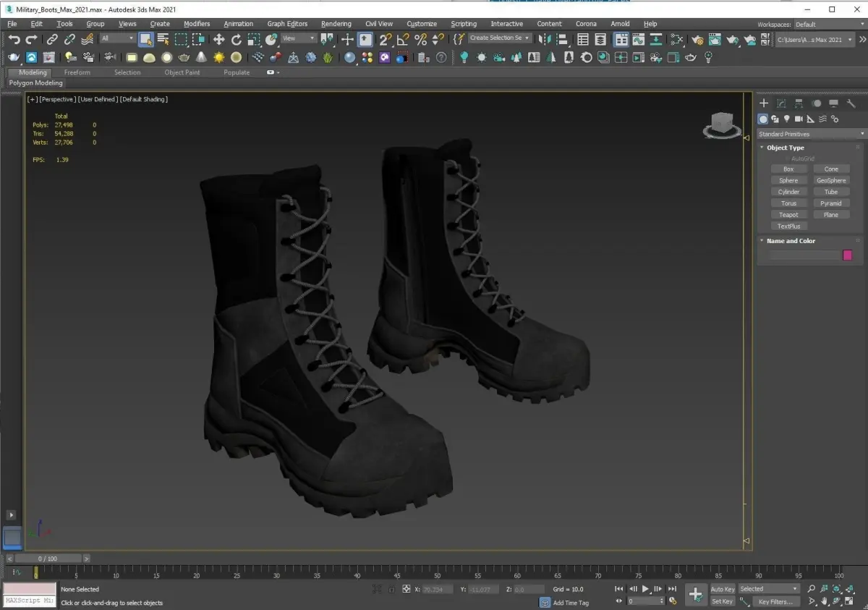This screenshot has width=868, height=610.
Task: Switch to the Object Paint ribbon tab
Action: (182, 72)
